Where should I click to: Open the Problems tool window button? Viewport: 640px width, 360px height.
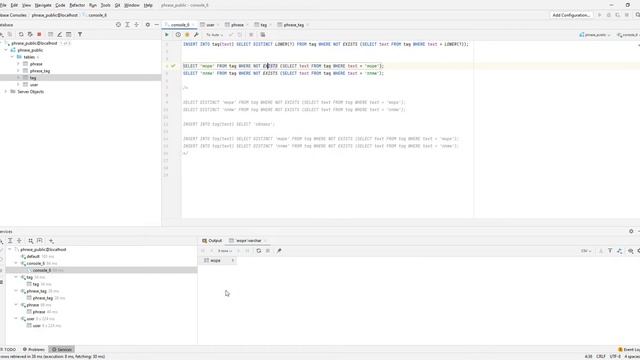point(33,349)
